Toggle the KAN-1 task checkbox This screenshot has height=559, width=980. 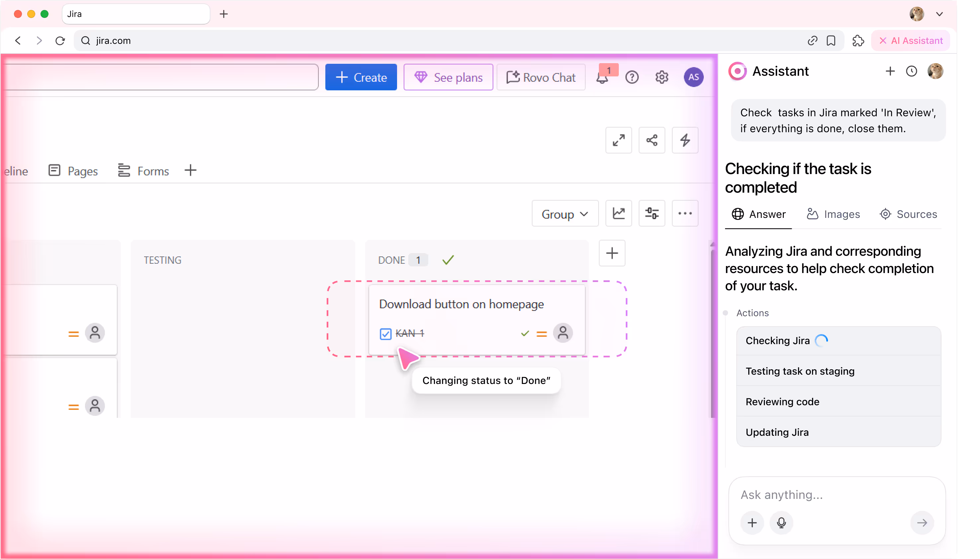click(x=385, y=333)
